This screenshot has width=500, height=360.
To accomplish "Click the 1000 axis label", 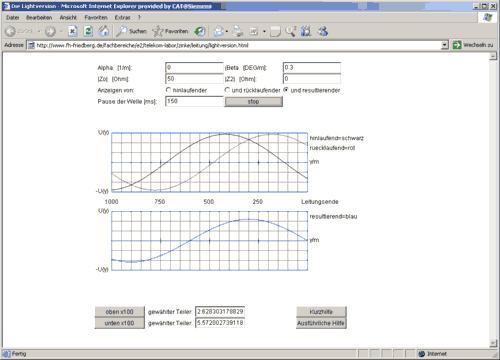I will click(x=111, y=202).
